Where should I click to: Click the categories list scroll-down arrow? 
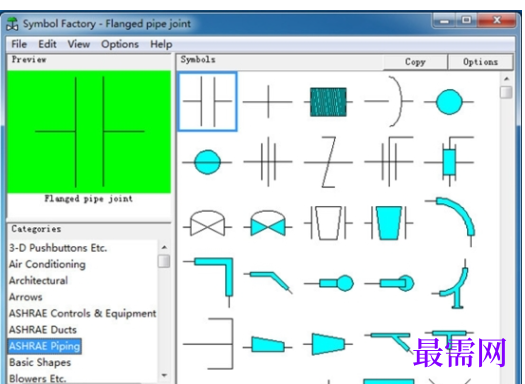coord(164,375)
